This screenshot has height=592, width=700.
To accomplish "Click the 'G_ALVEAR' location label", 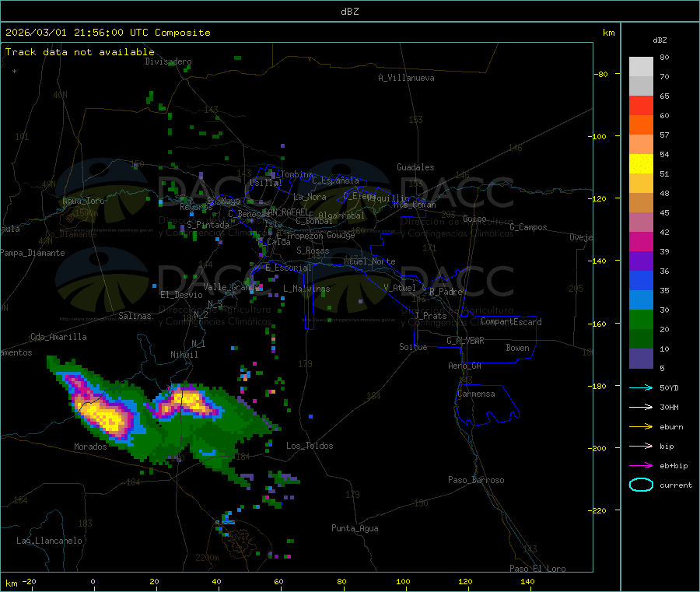I will coord(465,341).
